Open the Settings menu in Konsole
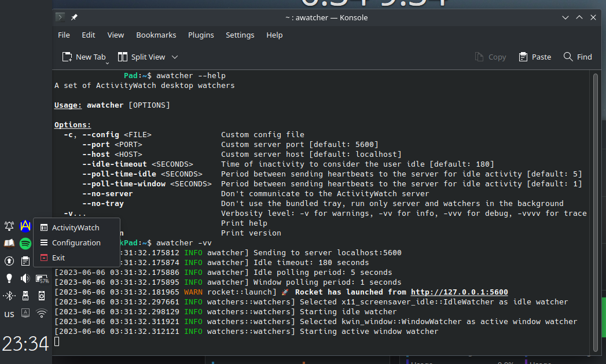This screenshot has height=364, width=606. click(x=240, y=35)
